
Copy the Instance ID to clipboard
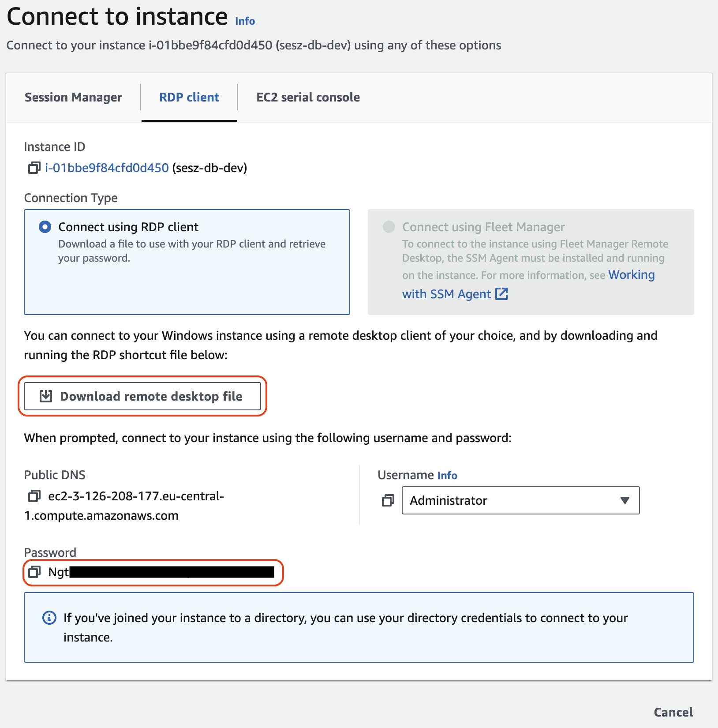pos(33,168)
